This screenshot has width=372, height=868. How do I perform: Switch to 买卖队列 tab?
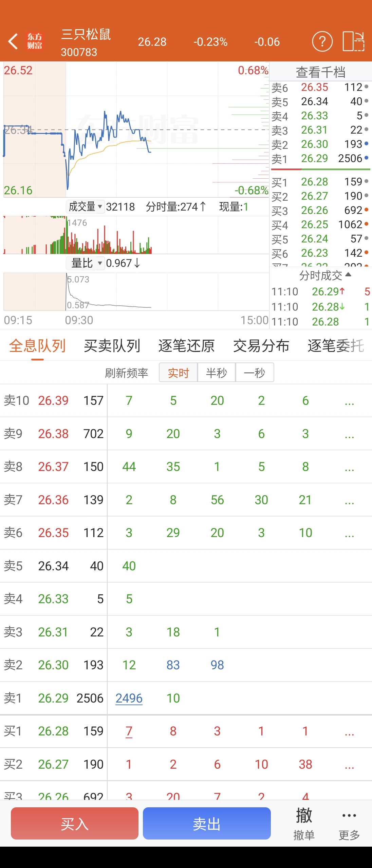[x=112, y=346]
